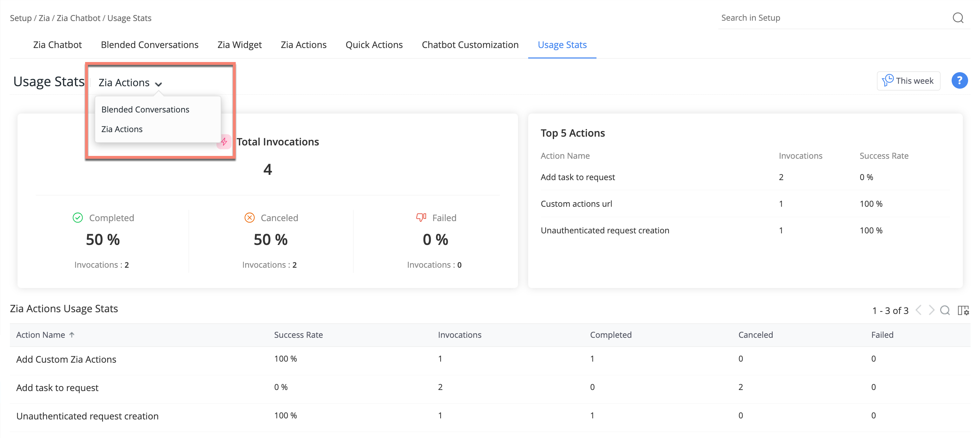Click the Failed 0 % value
The width and height of the screenshot is (980, 438).
(435, 240)
